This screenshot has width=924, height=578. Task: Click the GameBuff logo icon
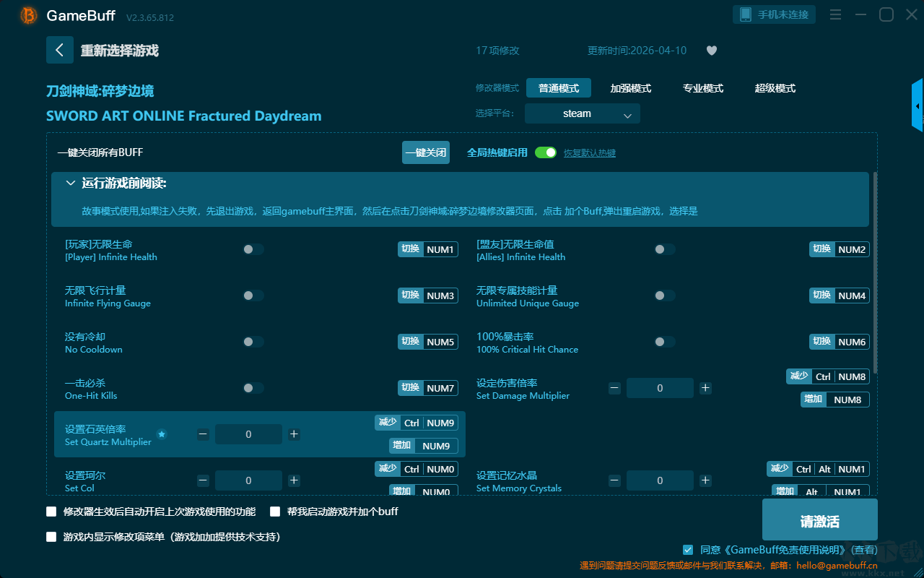coord(29,15)
